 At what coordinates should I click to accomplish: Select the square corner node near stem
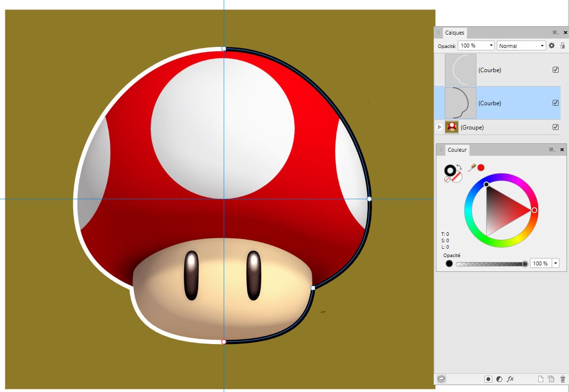tap(313, 288)
